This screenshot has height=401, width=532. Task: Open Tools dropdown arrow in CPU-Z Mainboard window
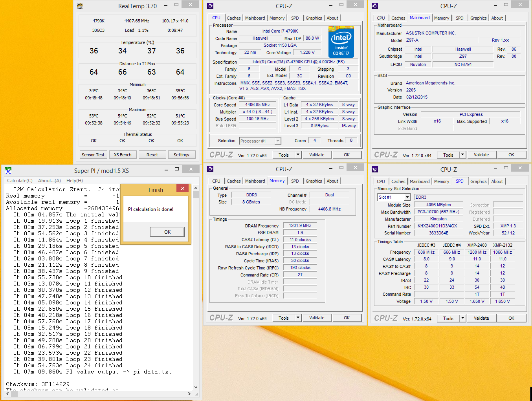pos(462,155)
